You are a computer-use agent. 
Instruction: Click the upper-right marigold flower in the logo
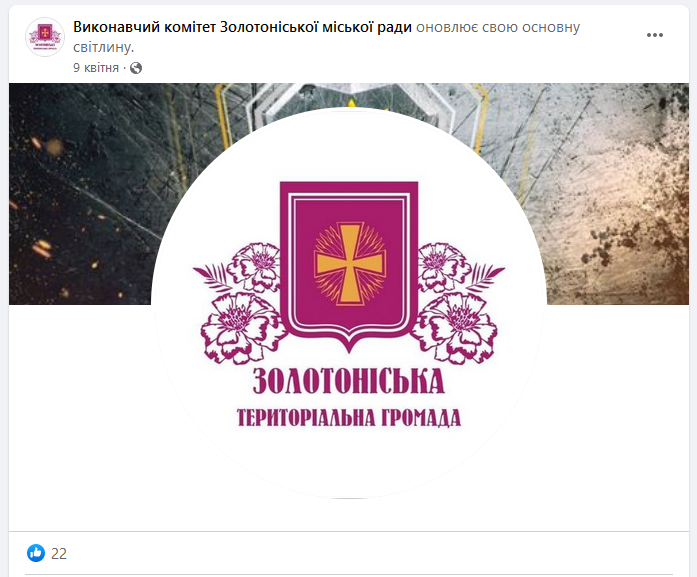(444, 267)
